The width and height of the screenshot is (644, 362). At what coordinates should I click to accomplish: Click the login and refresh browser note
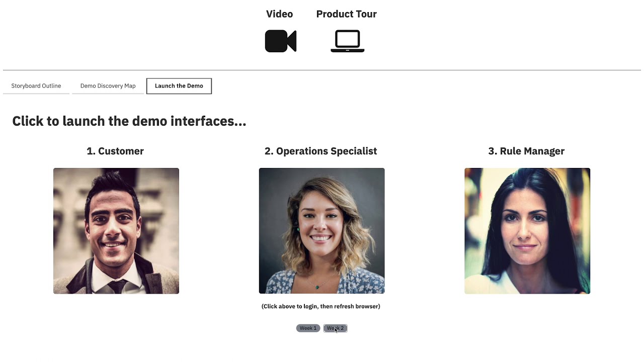click(320, 306)
